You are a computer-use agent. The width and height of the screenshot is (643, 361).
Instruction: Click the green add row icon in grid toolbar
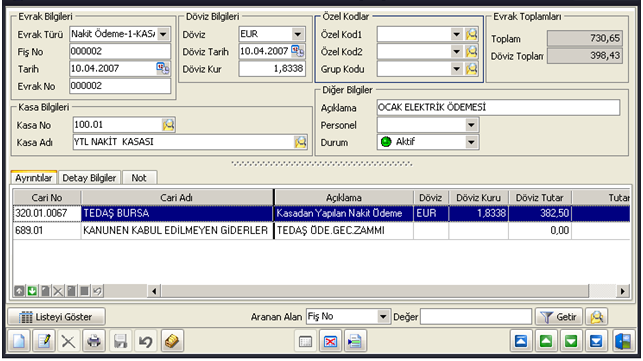click(32, 291)
